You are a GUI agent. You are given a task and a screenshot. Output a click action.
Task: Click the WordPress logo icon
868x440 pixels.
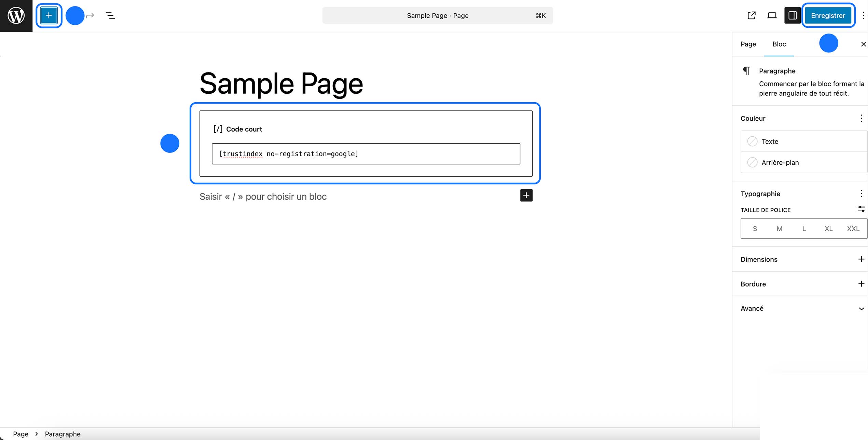[x=16, y=15]
